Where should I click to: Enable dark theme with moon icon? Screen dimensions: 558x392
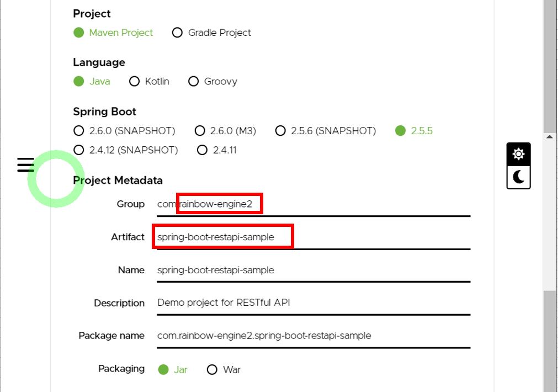point(518,178)
